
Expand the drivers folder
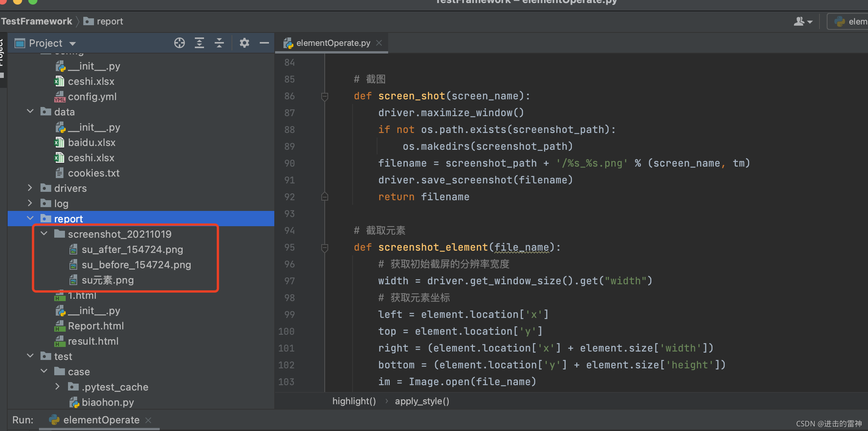pos(30,188)
